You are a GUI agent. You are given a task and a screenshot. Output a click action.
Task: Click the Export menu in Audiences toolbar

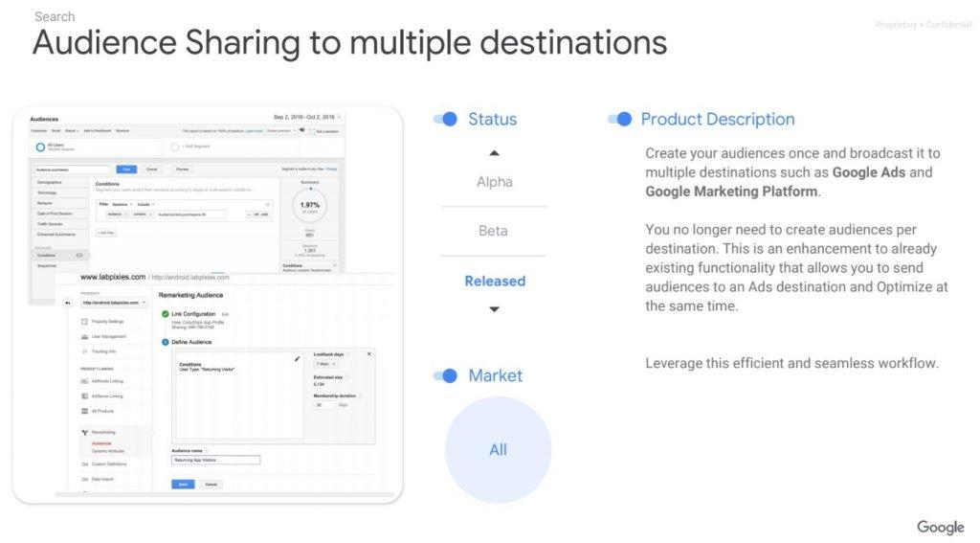click(71, 131)
